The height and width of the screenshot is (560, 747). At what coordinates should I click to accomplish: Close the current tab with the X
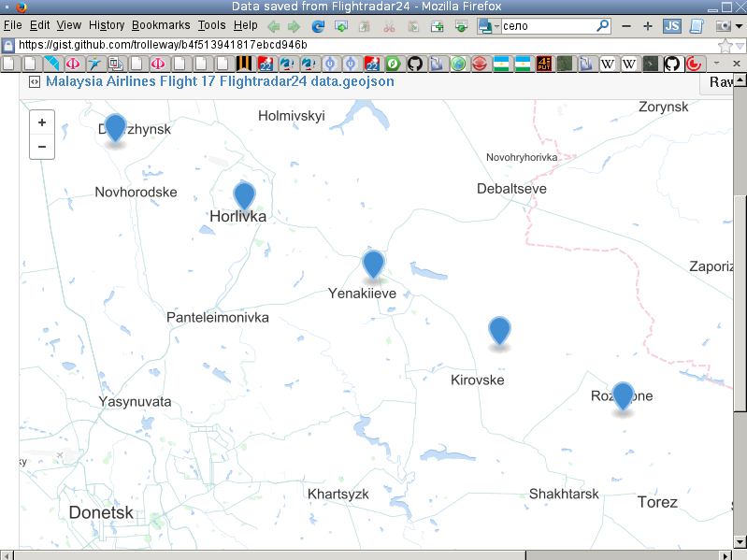(737, 63)
